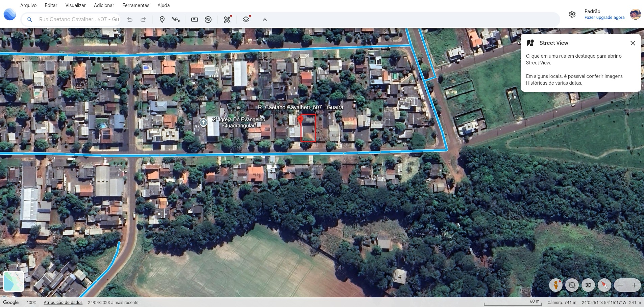The image size is (644, 307).
Task: Click the search field with Rua Caetano Cavalheri
Action: [x=79, y=20]
